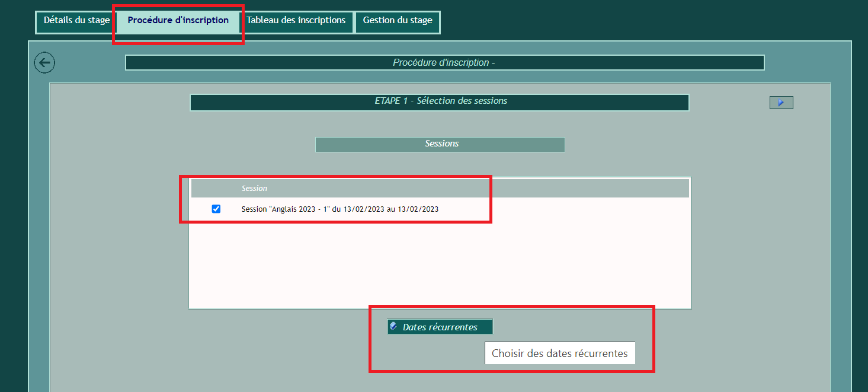
Task: Click the Sessions section heading
Action: click(440, 144)
